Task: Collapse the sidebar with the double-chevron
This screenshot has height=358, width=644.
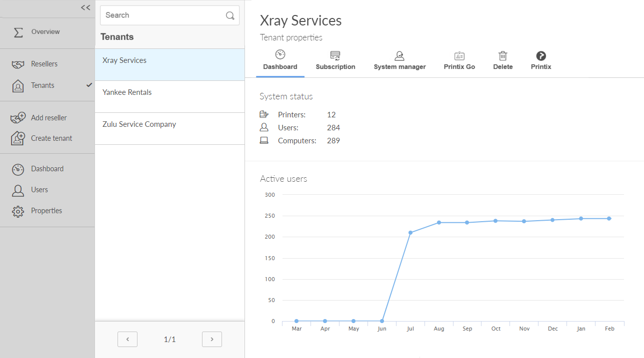Action: click(85, 7)
